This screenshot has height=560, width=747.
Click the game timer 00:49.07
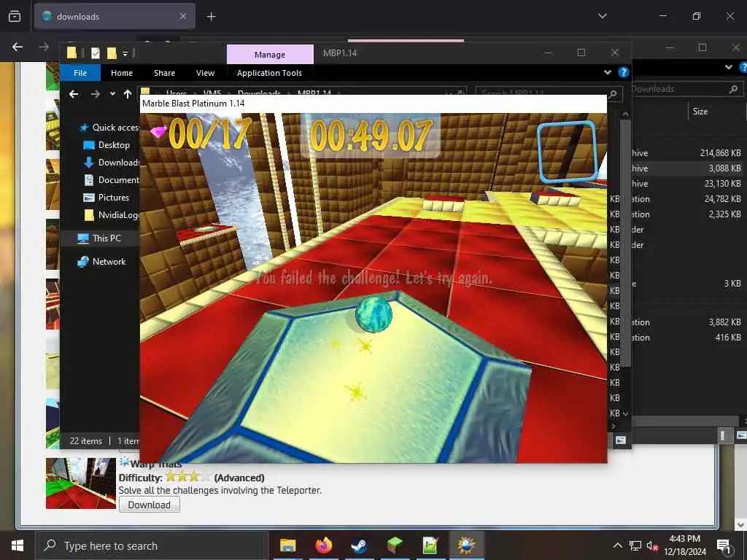371,135
